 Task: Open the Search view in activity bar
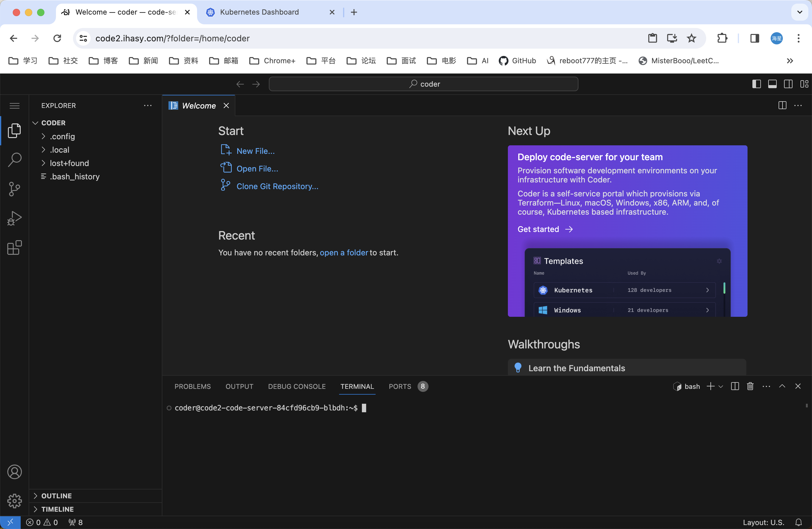tap(14, 159)
